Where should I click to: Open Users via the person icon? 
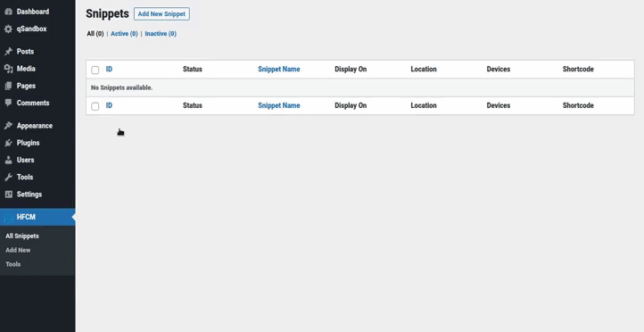8,160
